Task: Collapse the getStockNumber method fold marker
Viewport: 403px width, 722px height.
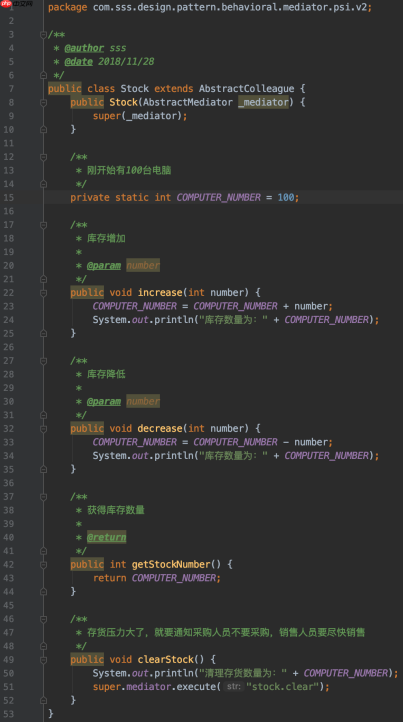Action: pos(43,564)
